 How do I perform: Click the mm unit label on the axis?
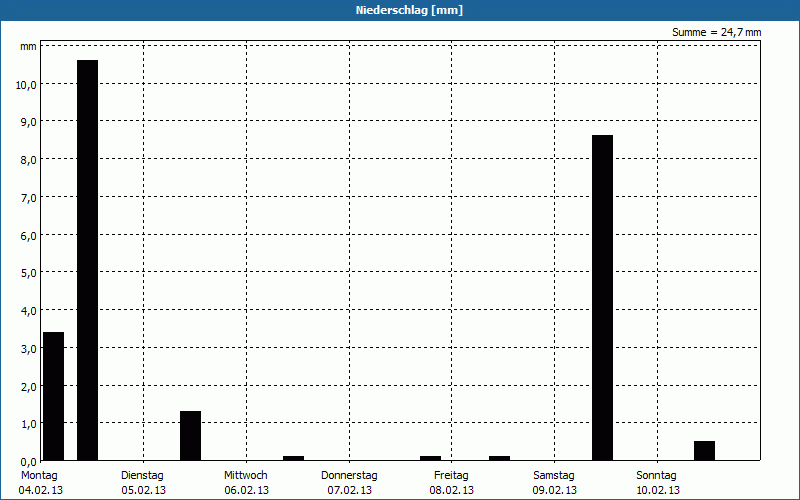tap(28, 46)
